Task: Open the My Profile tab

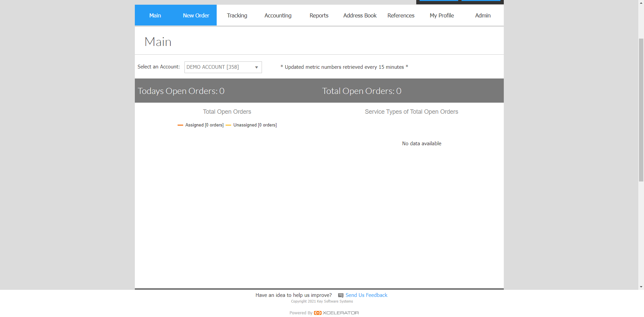Action: [x=442, y=15]
